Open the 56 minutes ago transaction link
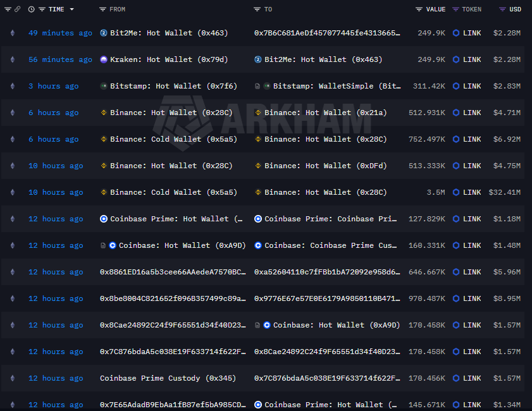 pos(60,59)
